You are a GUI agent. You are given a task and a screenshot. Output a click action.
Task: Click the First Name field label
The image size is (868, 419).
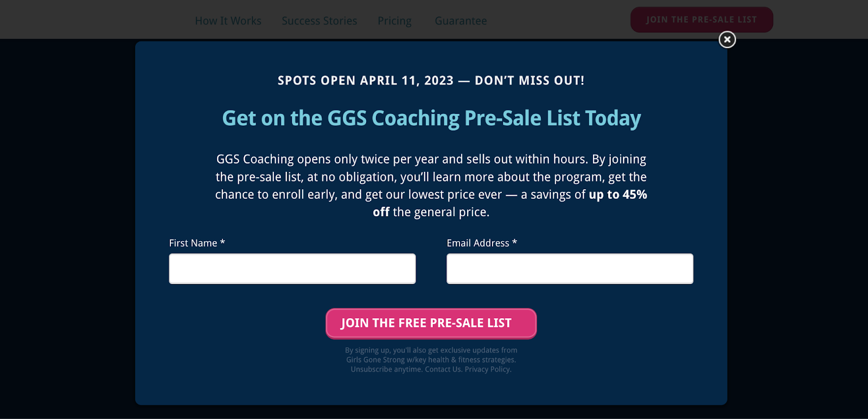click(x=197, y=243)
